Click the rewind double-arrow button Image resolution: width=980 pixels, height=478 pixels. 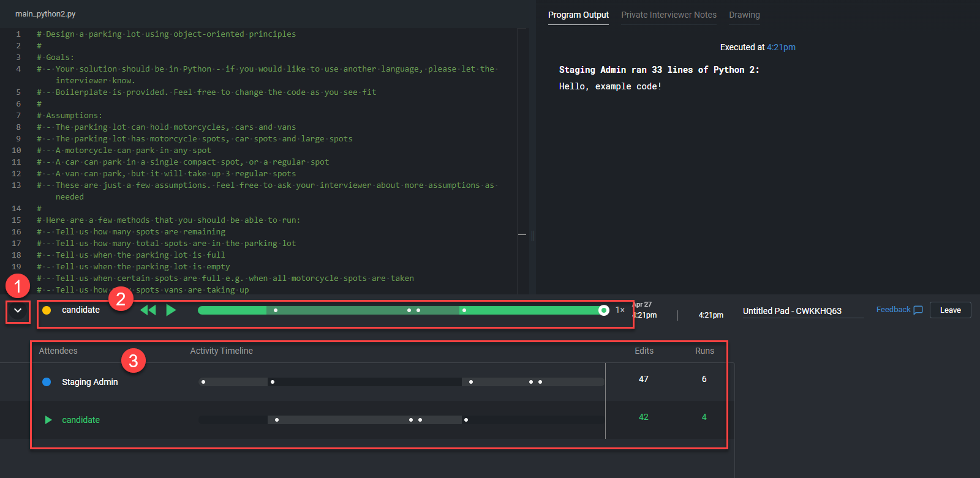148,310
